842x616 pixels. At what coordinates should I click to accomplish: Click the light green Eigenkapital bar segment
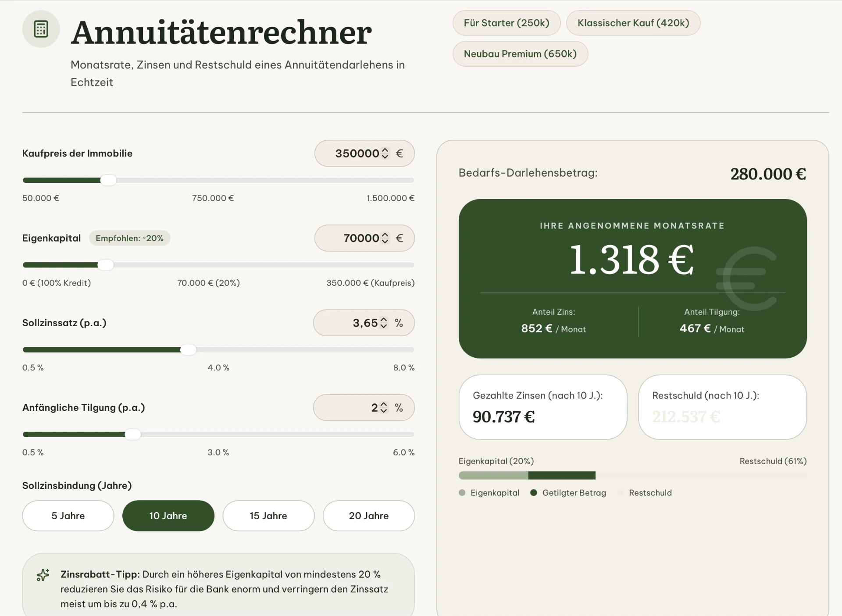click(x=493, y=476)
